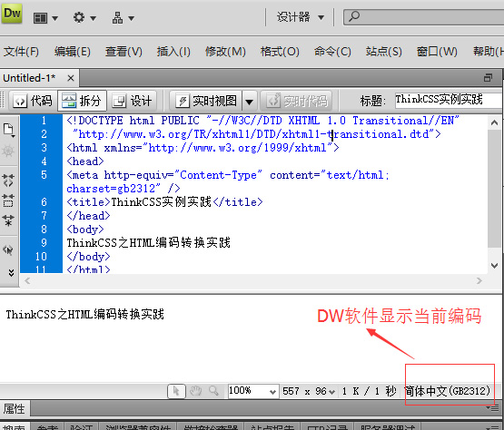The height and width of the screenshot is (430, 504).
Task: Click the search magnifier icon
Action: tap(354, 16)
